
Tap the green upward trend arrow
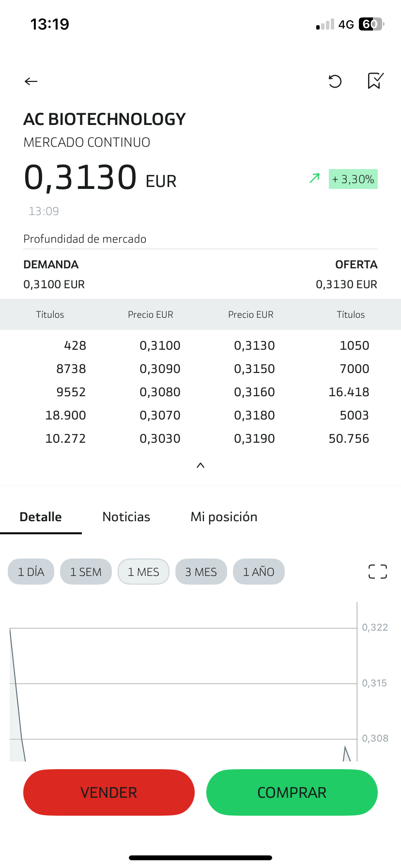coord(315,178)
